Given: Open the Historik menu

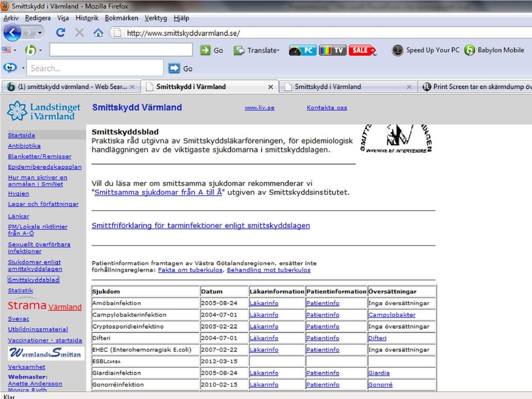Looking at the screenshot, I should coord(87,18).
